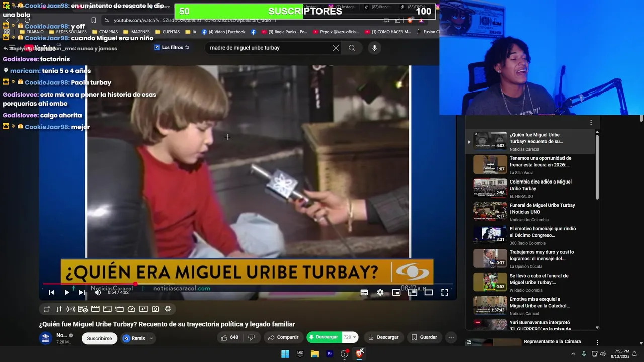Switch the player to miniplayer mode
The image size is (644, 362).
(396, 292)
